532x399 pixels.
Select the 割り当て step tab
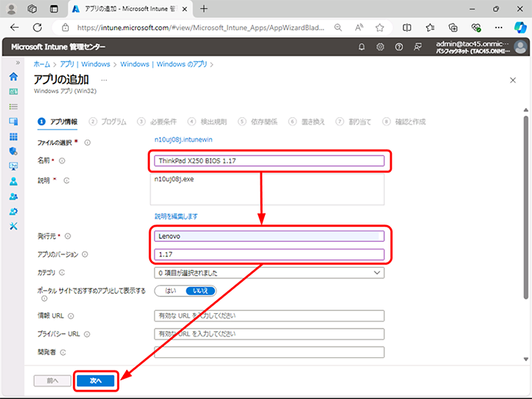click(x=354, y=122)
